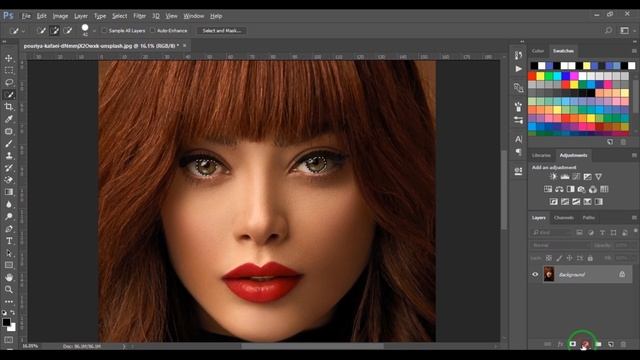Hide the Background layer eye icon
The width and height of the screenshot is (640, 360).
point(535,274)
